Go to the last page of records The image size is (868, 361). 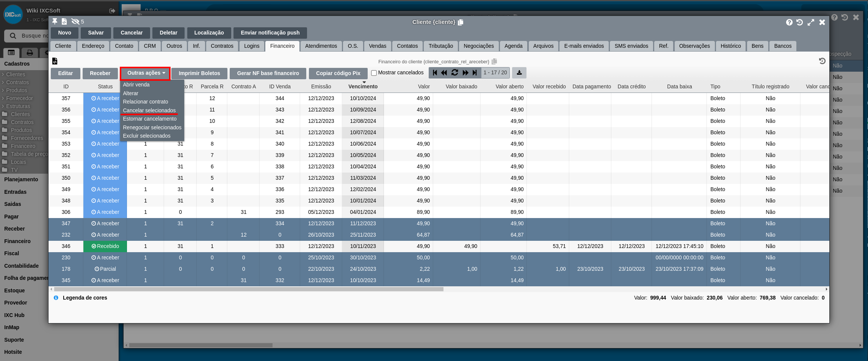[475, 72]
